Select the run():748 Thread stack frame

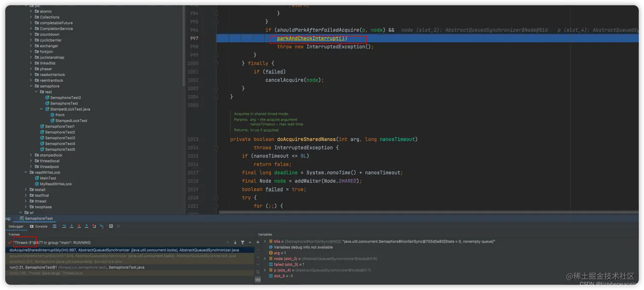click(x=130, y=273)
